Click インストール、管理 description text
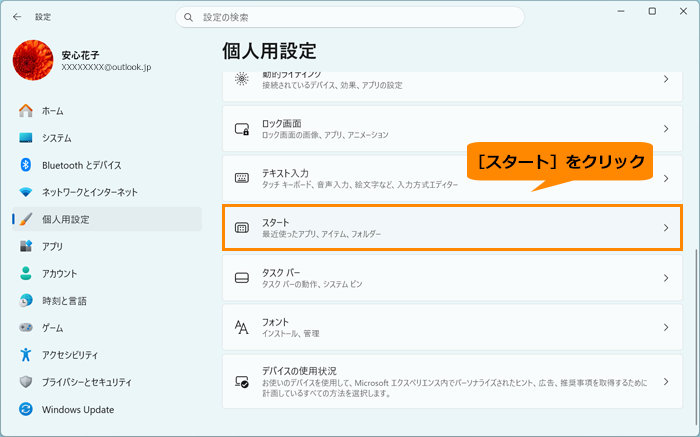The image size is (700, 437). (x=291, y=333)
